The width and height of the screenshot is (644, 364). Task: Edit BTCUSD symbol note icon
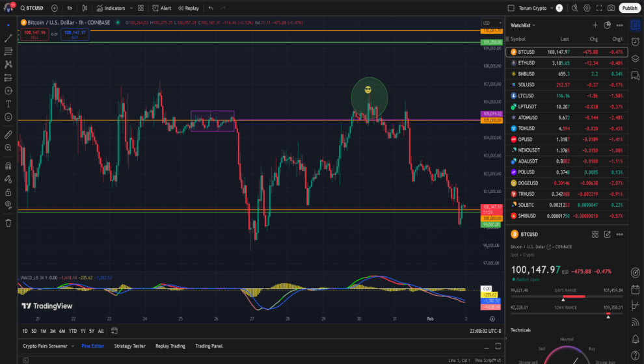(x=608, y=234)
